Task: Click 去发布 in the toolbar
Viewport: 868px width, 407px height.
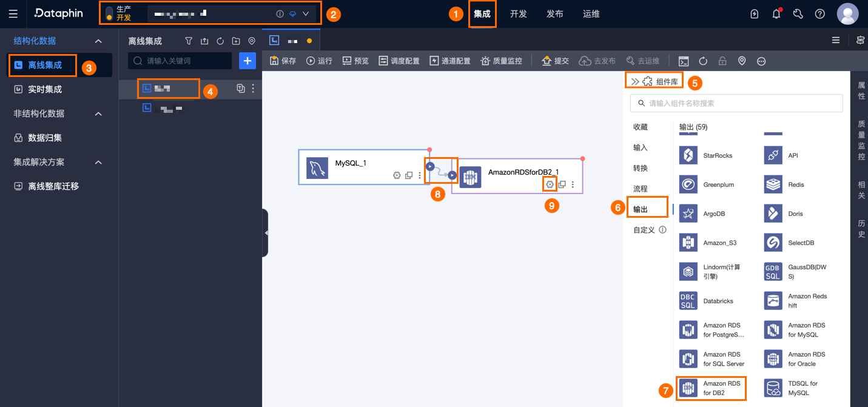Action: [x=597, y=61]
